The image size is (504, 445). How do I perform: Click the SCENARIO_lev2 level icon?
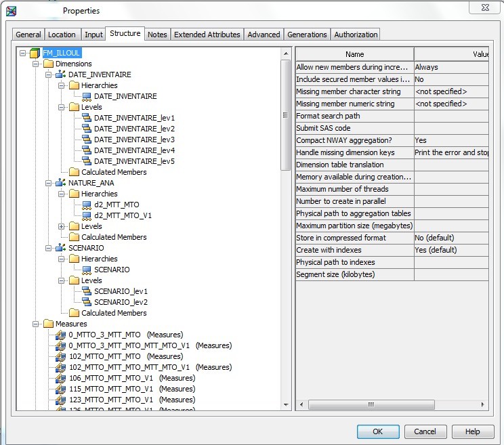[x=86, y=302]
